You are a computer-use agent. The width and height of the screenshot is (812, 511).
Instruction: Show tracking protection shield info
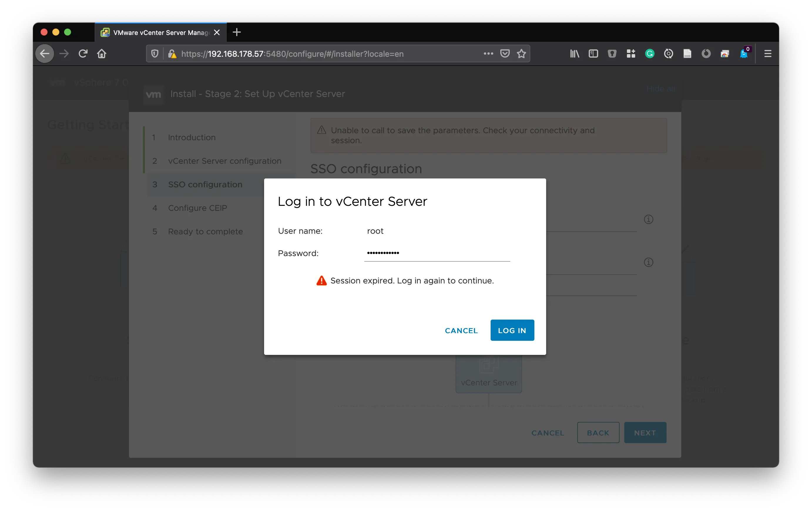[155, 54]
